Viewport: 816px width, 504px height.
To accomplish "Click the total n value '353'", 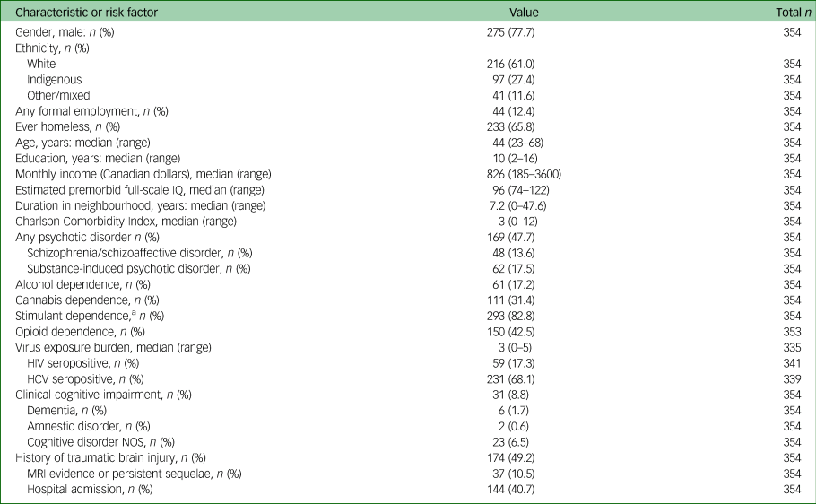I will tap(792, 329).
